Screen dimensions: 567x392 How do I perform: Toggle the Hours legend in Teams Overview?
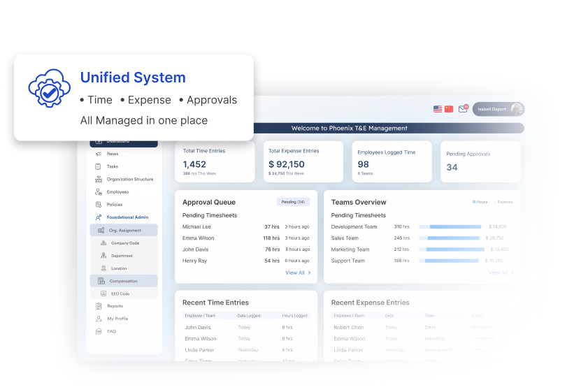coord(480,202)
